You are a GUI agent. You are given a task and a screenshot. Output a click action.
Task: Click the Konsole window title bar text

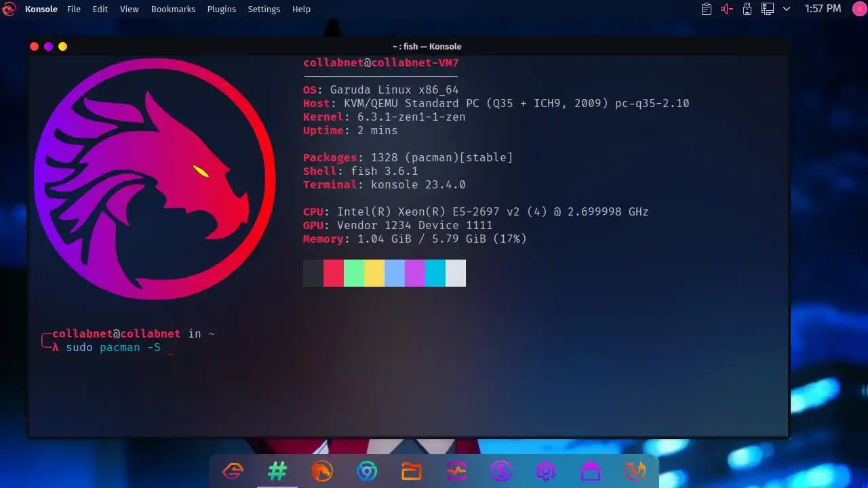tap(427, 46)
